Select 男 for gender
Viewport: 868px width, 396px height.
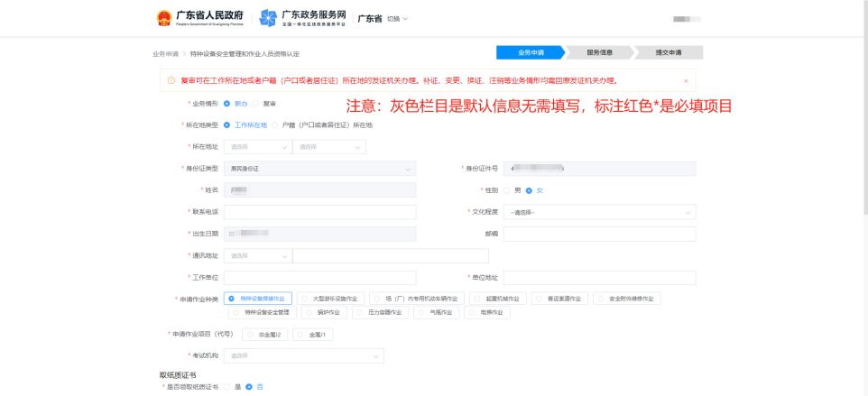(506, 190)
